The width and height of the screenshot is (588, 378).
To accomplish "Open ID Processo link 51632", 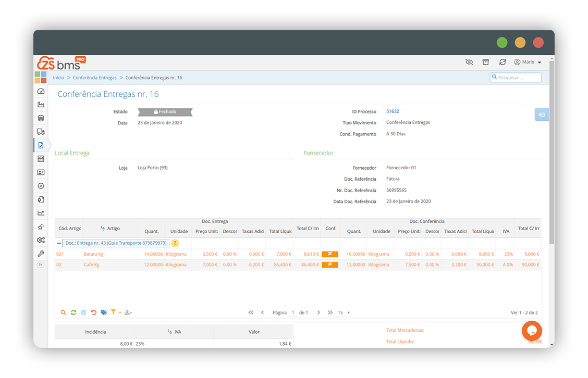I will (x=393, y=111).
